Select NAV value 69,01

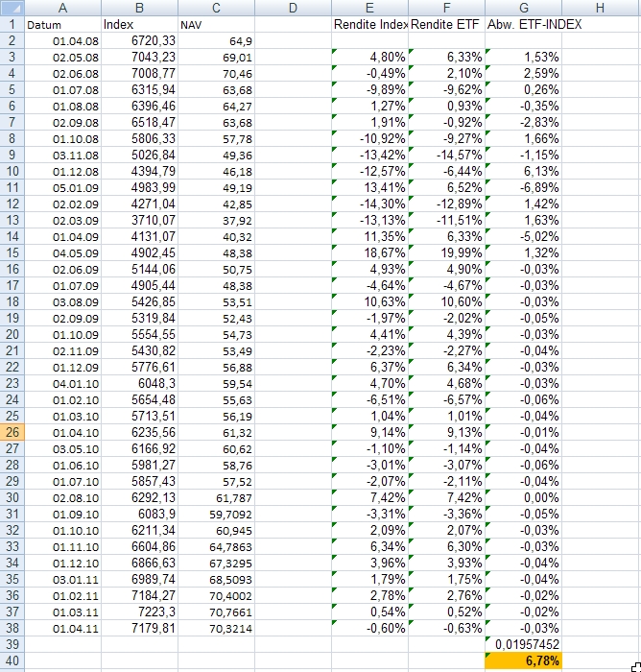(x=216, y=57)
